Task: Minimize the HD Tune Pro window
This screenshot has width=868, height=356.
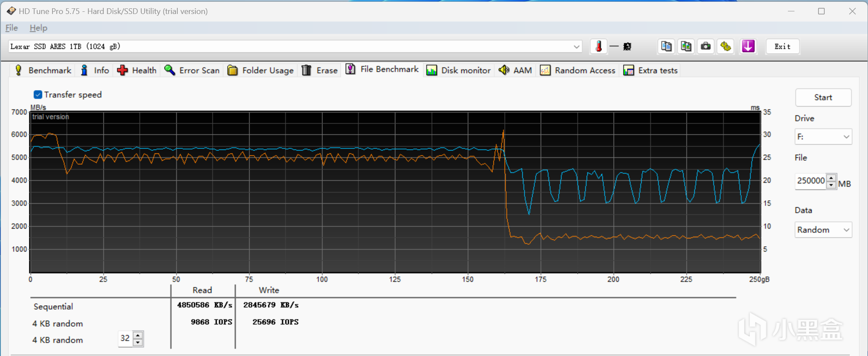Action: point(791,11)
